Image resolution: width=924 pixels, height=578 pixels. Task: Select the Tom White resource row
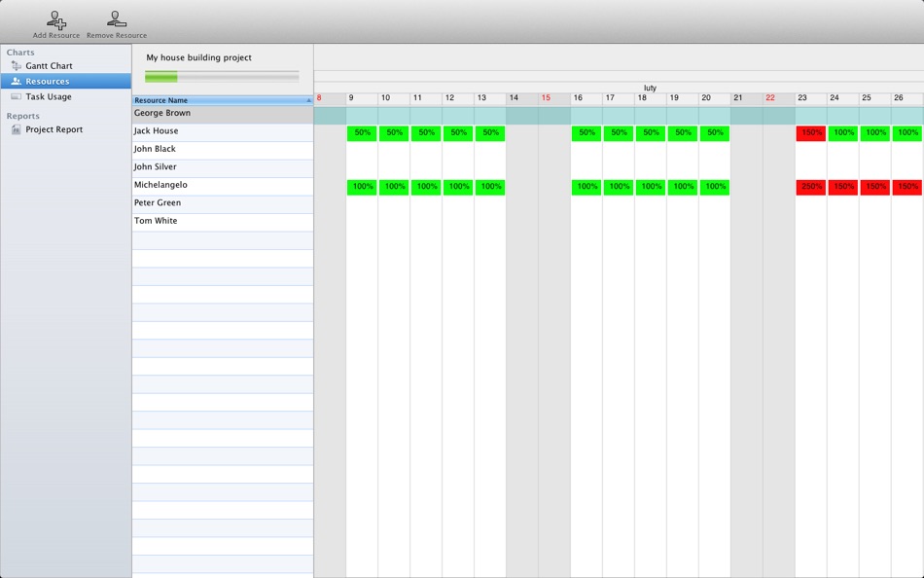tap(222, 223)
